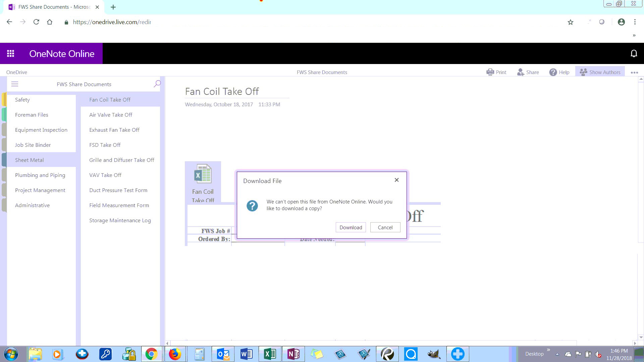Click the notifications bell icon

coord(634,54)
